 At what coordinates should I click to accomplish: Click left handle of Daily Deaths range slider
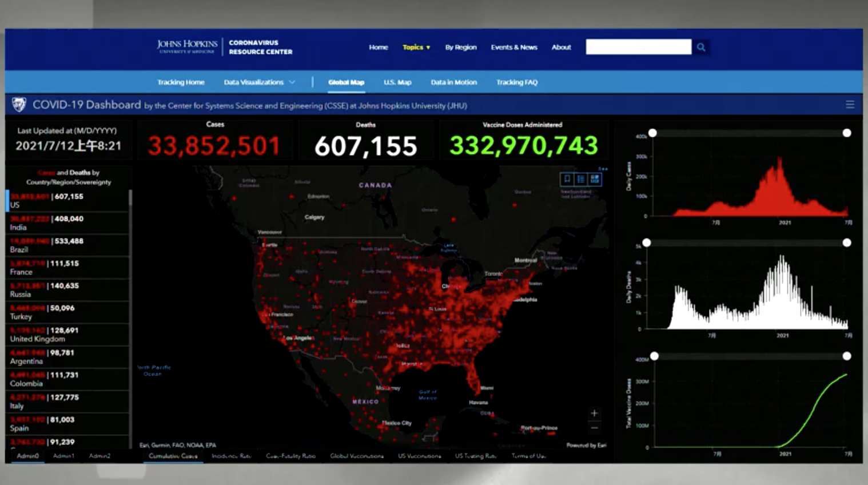647,242
